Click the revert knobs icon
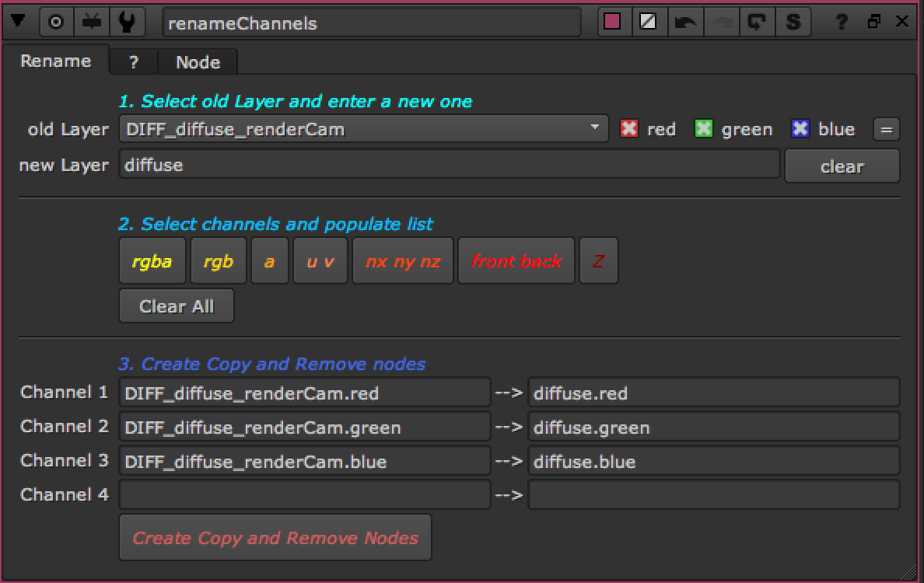 pyautogui.click(x=755, y=22)
